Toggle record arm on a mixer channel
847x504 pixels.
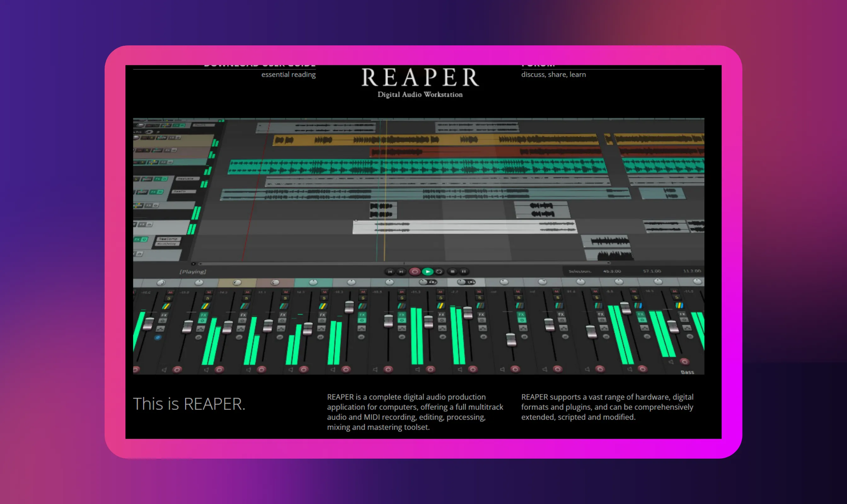tap(177, 370)
